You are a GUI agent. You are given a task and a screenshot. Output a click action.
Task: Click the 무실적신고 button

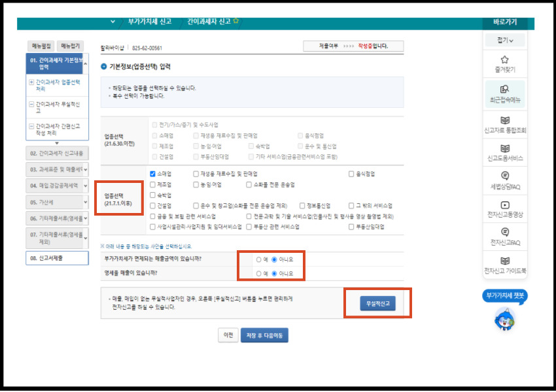pyautogui.click(x=378, y=303)
